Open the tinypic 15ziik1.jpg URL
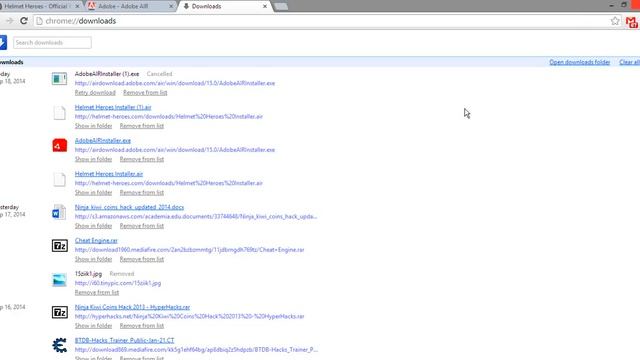The image size is (640, 360). point(118,283)
